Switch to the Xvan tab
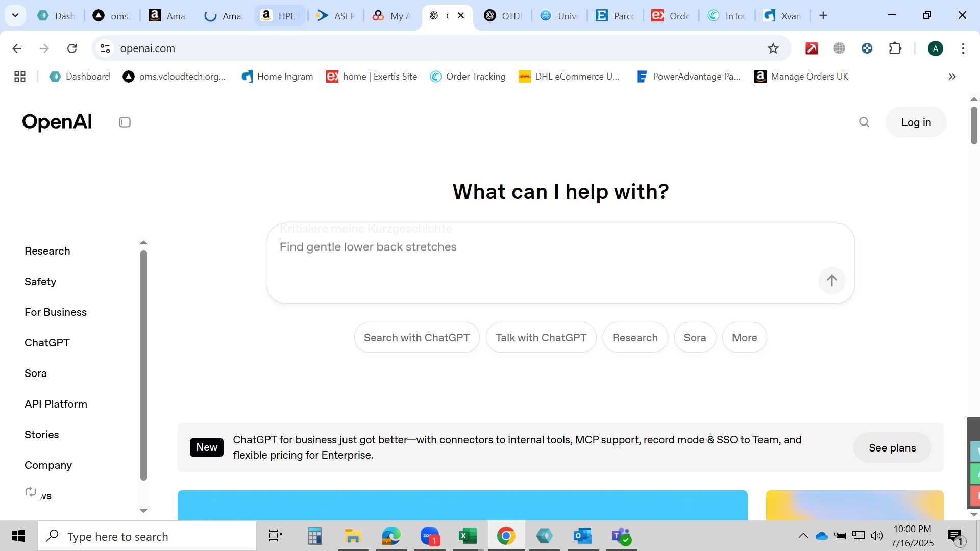Screen dimensions: 980x551 782,16
